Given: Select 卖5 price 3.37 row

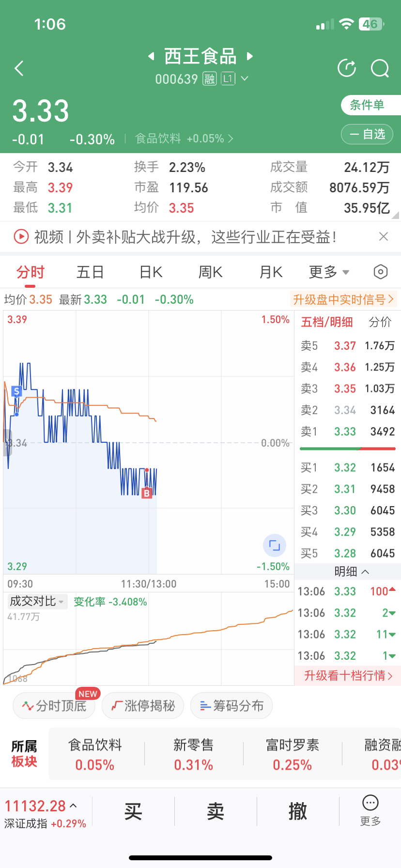Looking at the screenshot, I should tap(348, 346).
